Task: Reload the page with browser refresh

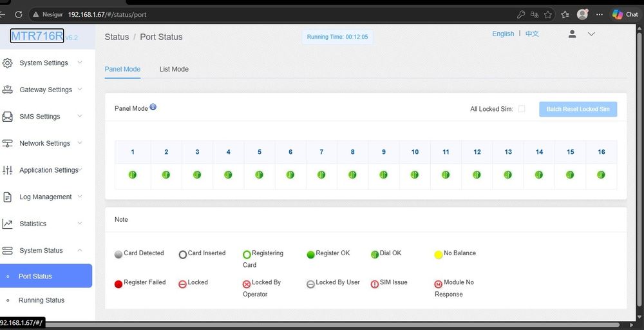Action: coord(19,14)
